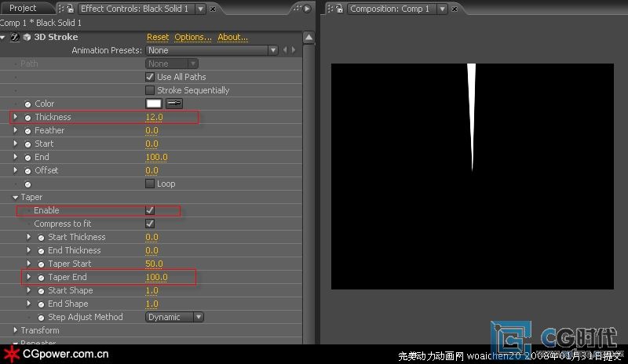This screenshot has height=364, width=628.
Task: Click the Taper End value 100.0
Action: [x=156, y=278]
